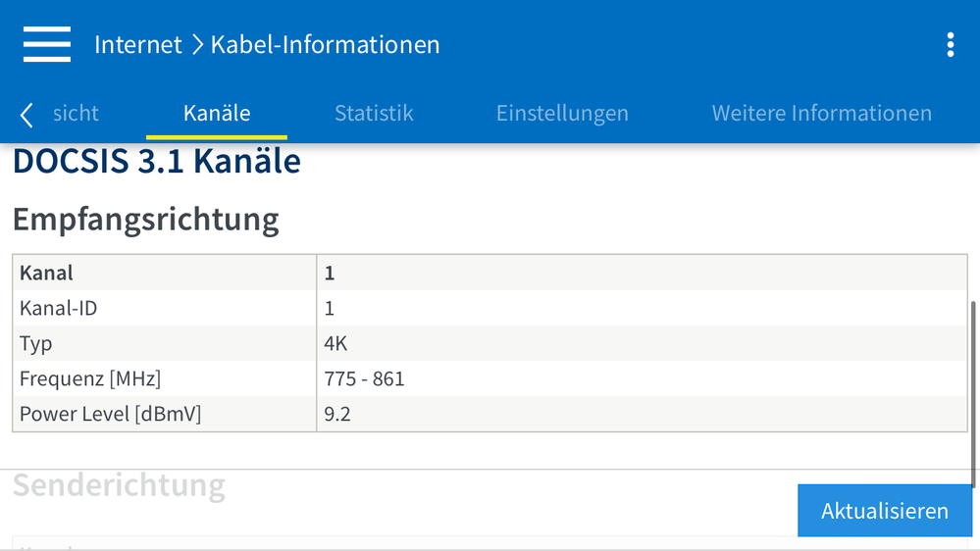Select the frequency value 775 - 861
The width and height of the screenshot is (980, 551).
click(x=364, y=378)
